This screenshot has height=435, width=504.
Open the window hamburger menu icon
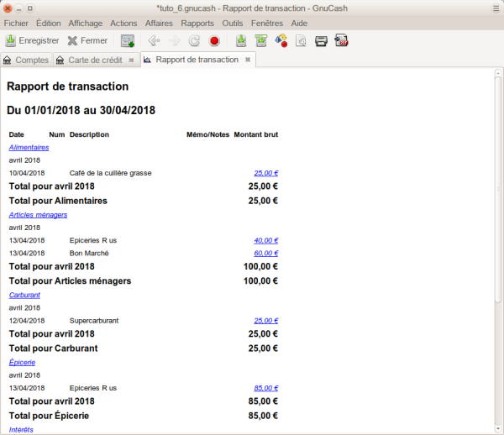496,8
